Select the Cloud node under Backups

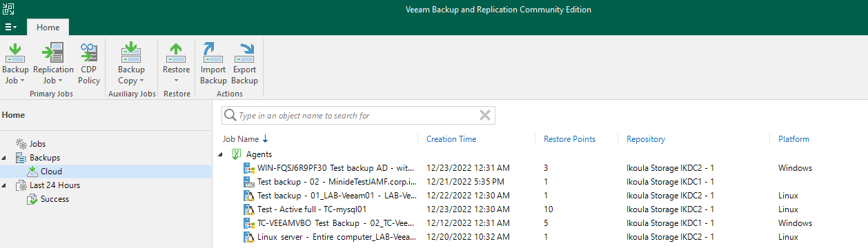(51, 172)
